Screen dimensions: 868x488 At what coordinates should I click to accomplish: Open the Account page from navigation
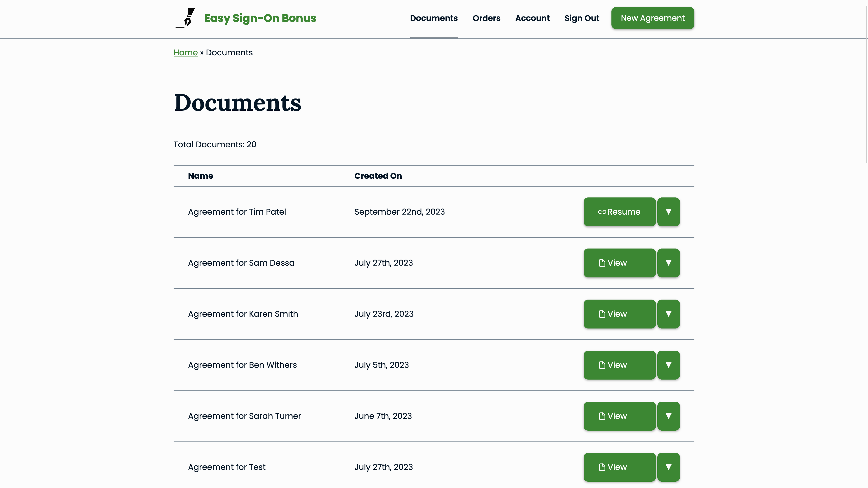(532, 18)
